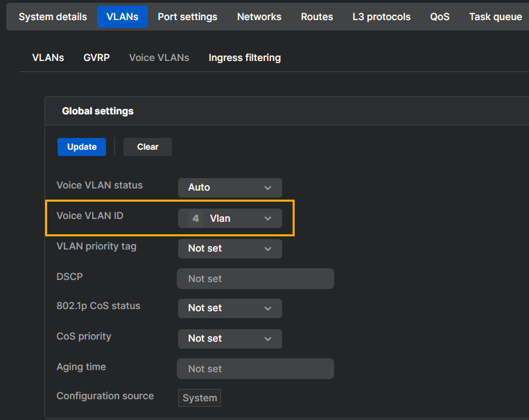Open the System details tab
The height and width of the screenshot is (420, 529).
53,17
